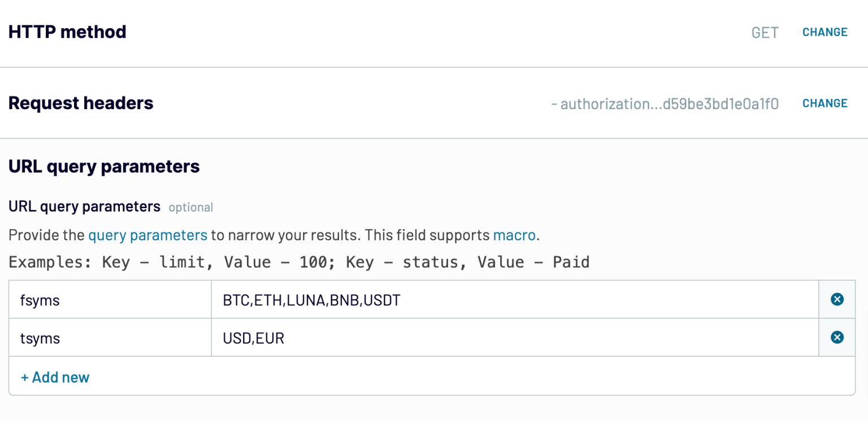Expand the Request headers section heading
Screen dimensions: 868x423
[x=81, y=103]
